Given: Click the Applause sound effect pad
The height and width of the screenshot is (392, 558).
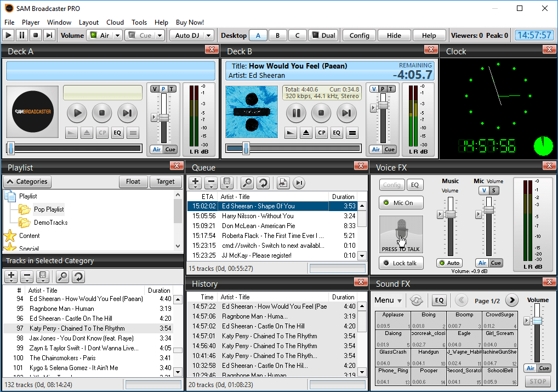Looking at the screenshot, I should 393,320.
